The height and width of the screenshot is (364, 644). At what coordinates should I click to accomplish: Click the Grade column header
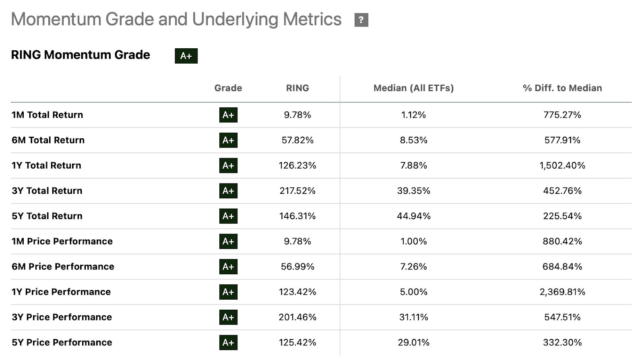pyautogui.click(x=228, y=88)
